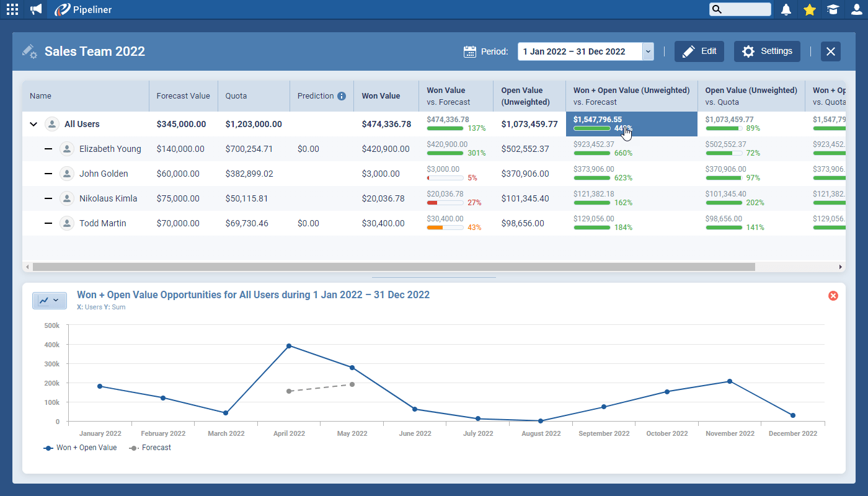The width and height of the screenshot is (868, 496).
Task: Open the graduation cap learning center
Action: 833,9
